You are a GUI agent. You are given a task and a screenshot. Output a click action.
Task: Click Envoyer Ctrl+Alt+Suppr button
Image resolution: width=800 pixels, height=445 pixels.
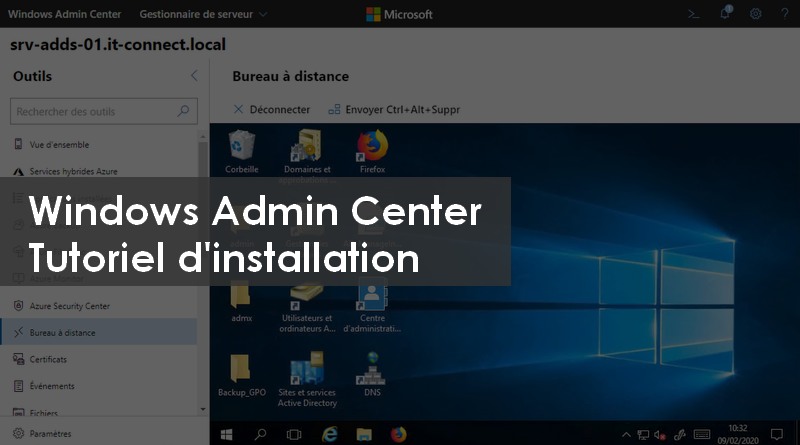pos(393,109)
